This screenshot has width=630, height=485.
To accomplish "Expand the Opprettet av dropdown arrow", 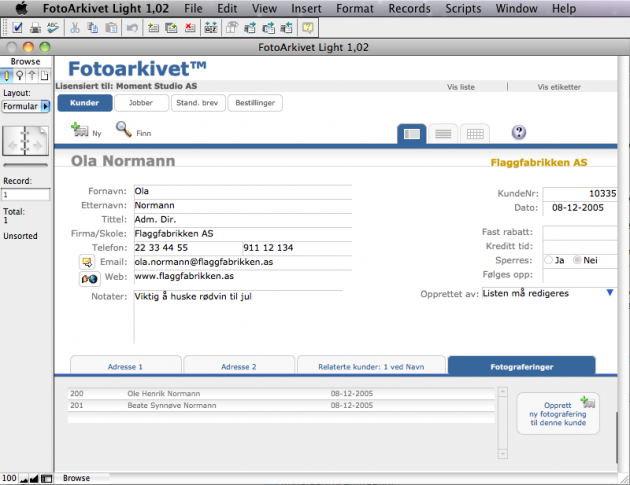I will (x=610, y=293).
